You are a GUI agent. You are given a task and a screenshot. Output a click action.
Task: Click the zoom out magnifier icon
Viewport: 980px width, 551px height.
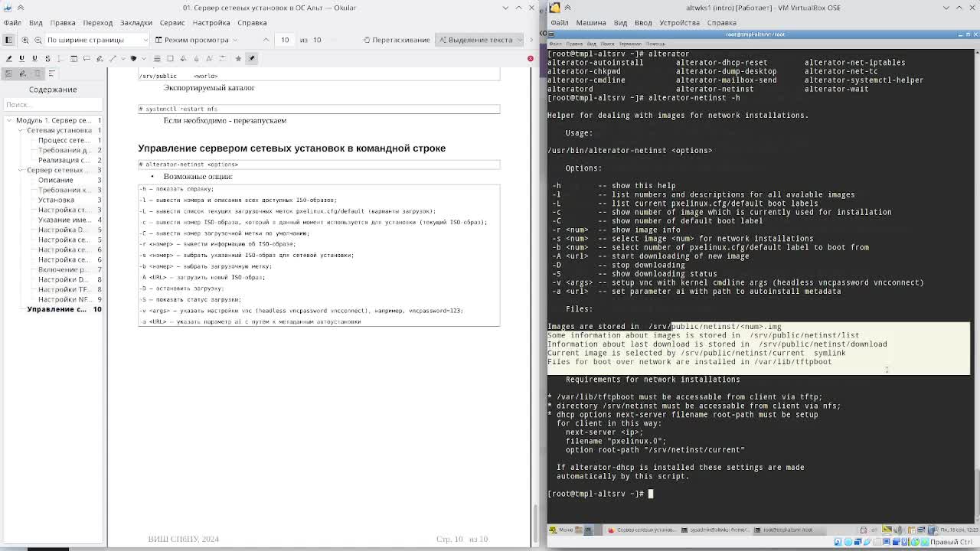38,39
